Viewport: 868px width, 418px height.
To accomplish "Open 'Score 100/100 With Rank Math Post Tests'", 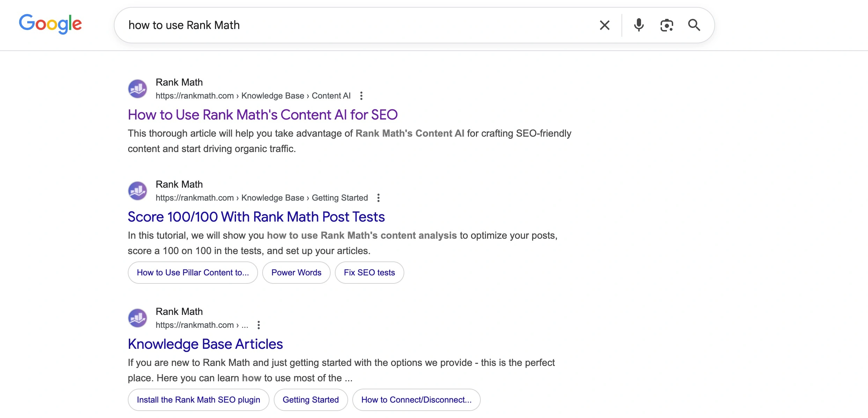I will tap(256, 217).
